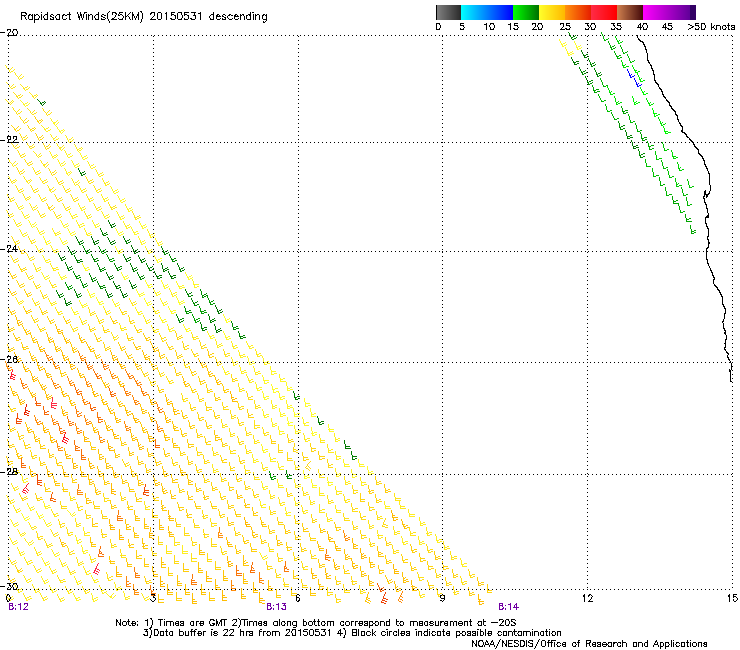Click the '>50 knots' color scale label
Image resolution: width=740 pixels, height=650 pixels.
pos(711,27)
